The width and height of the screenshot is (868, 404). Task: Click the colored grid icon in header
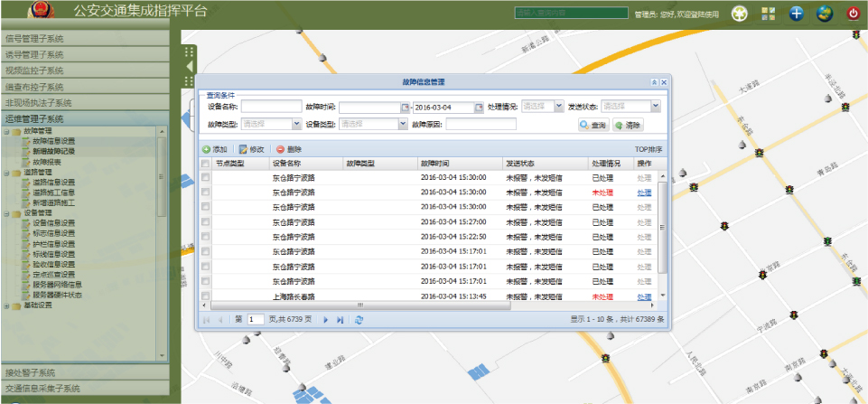click(x=768, y=14)
